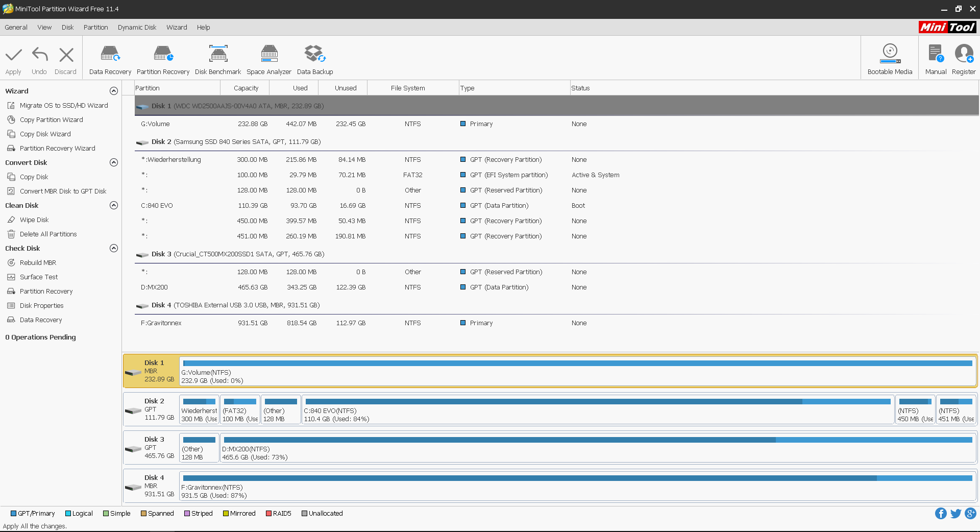This screenshot has width=980, height=532.
Task: Open Data Recovery in Check Disk section
Action: coord(41,320)
